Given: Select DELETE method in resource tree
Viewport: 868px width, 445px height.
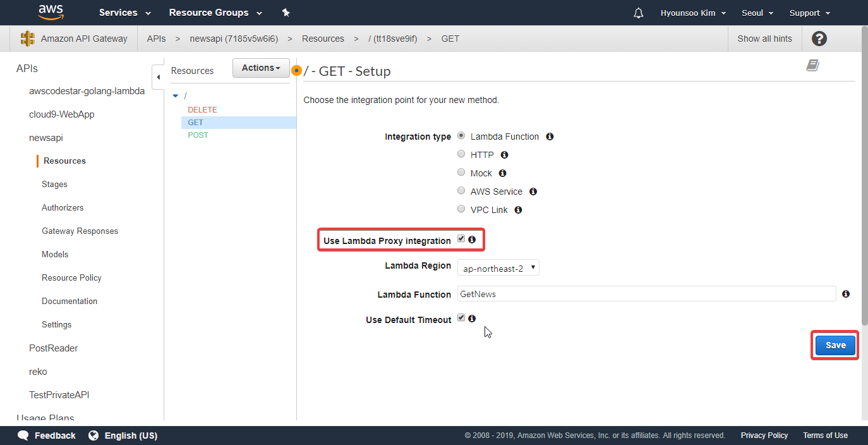Looking at the screenshot, I should (x=202, y=110).
